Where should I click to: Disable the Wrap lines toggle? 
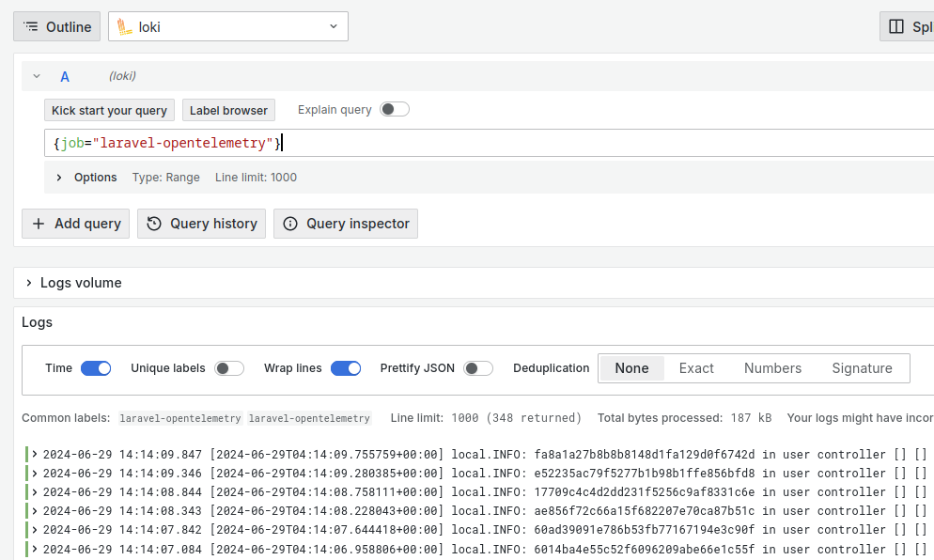pyautogui.click(x=346, y=368)
